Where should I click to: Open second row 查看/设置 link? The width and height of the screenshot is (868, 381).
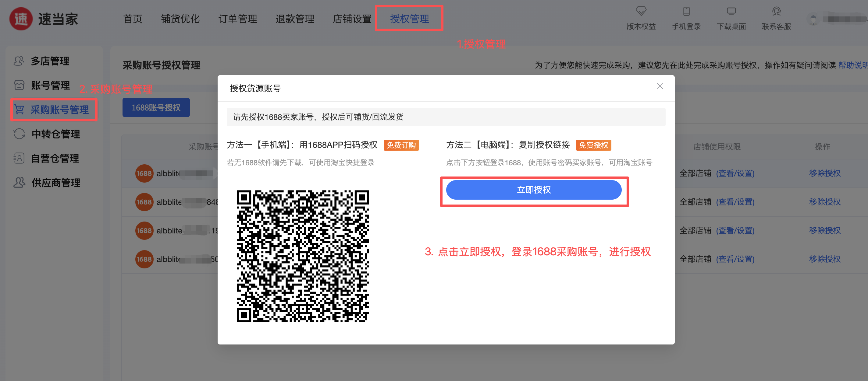click(x=735, y=202)
